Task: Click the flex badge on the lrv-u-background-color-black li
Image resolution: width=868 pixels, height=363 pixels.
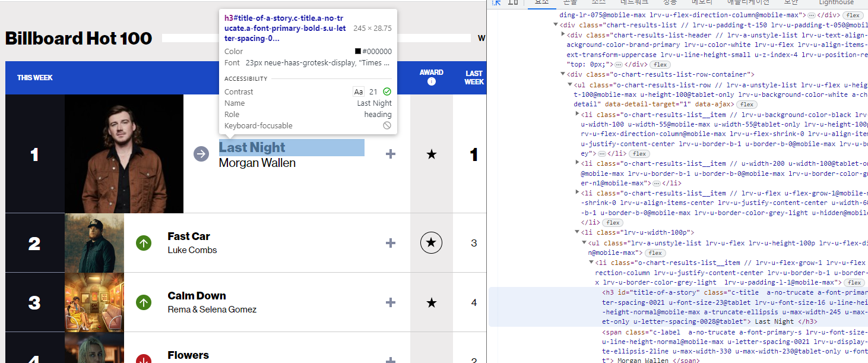Action: pyautogui.click(x=639, y=153)
